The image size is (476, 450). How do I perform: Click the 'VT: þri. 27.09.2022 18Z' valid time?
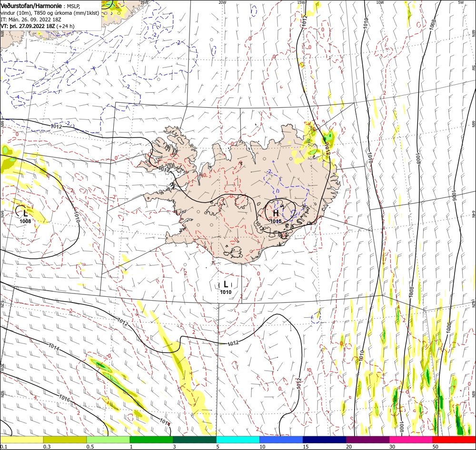click(x=28, y=26)
